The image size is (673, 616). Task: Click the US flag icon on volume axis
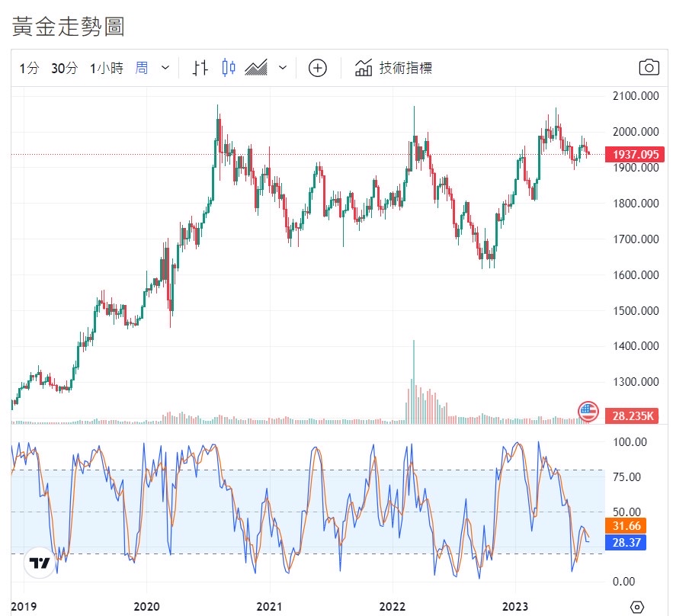(x=588, y=412)
